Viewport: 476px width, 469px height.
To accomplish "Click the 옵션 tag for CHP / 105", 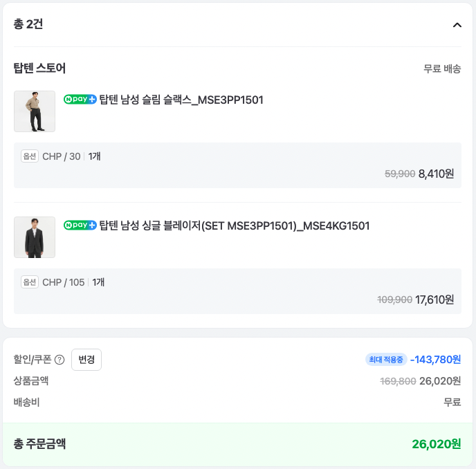I will point(30,282).
